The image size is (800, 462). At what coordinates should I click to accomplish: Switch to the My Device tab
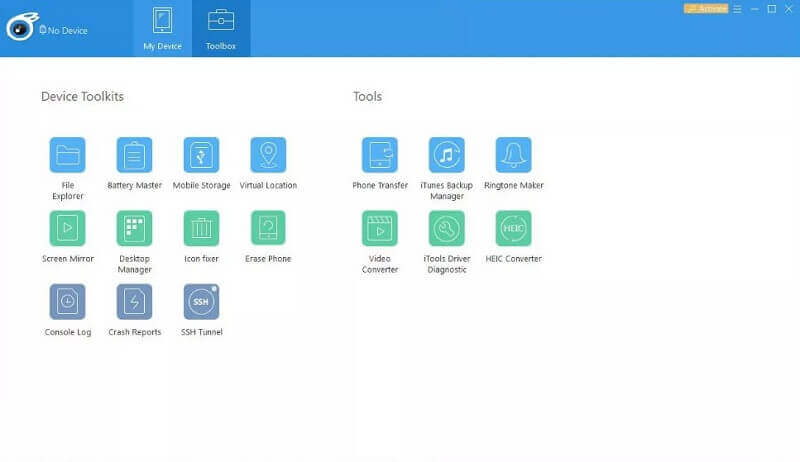[162, 29]
